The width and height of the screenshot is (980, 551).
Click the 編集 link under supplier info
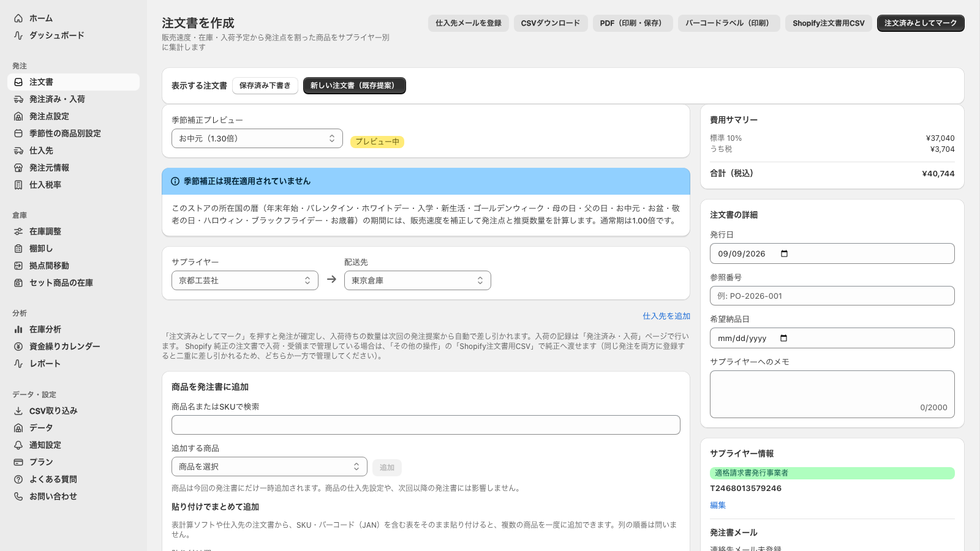718,505
